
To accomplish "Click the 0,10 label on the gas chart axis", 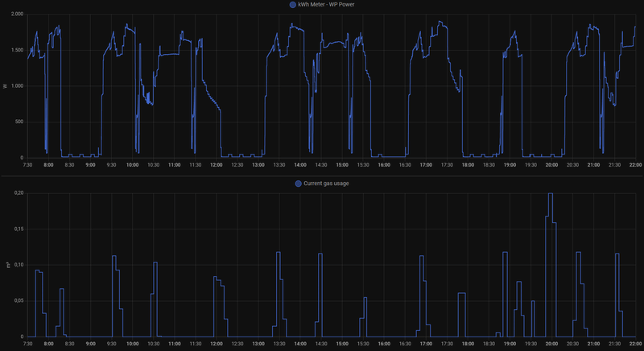I will coord(19,265).
